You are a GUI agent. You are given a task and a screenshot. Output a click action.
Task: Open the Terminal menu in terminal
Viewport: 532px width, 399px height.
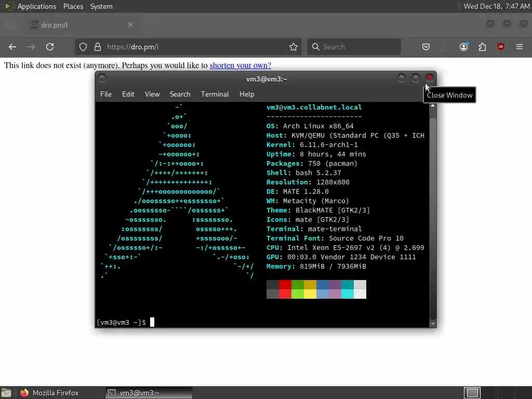(215, 95)
